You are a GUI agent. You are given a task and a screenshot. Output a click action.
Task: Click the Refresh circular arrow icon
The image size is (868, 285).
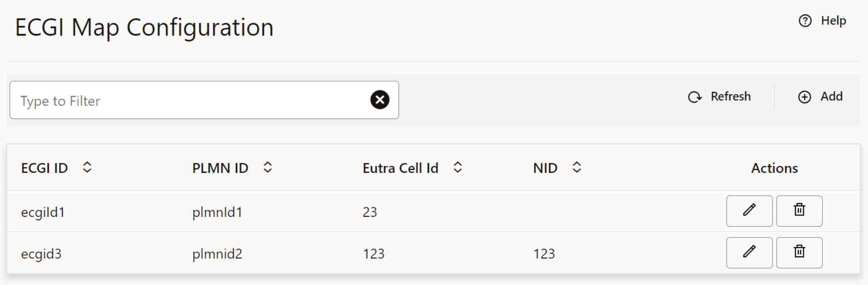point(694,97)
